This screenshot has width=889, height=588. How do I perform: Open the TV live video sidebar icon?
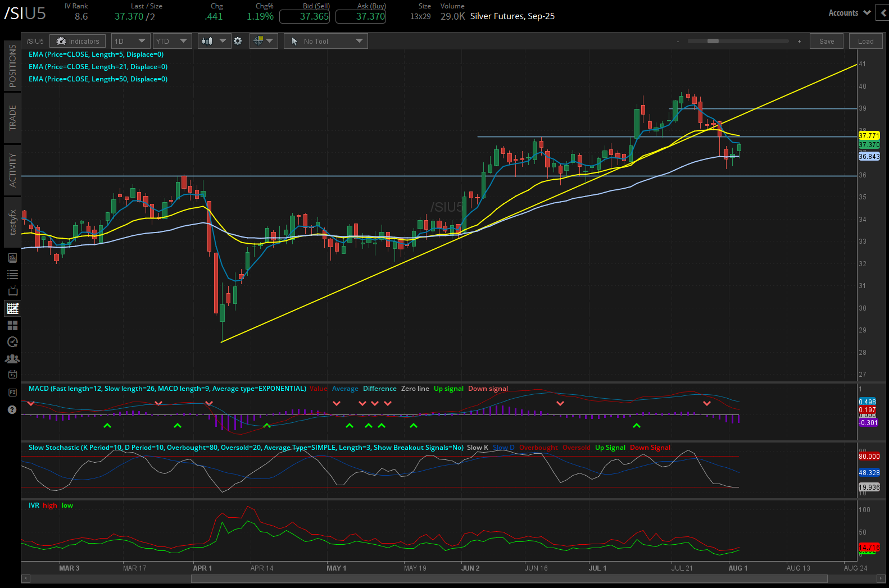coord(12,291)
